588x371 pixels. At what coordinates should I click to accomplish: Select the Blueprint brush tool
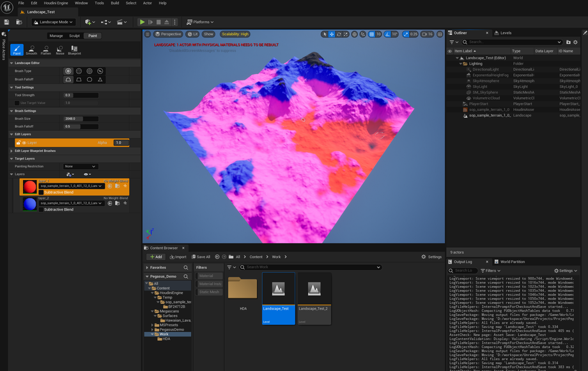[x=74, y=50]
